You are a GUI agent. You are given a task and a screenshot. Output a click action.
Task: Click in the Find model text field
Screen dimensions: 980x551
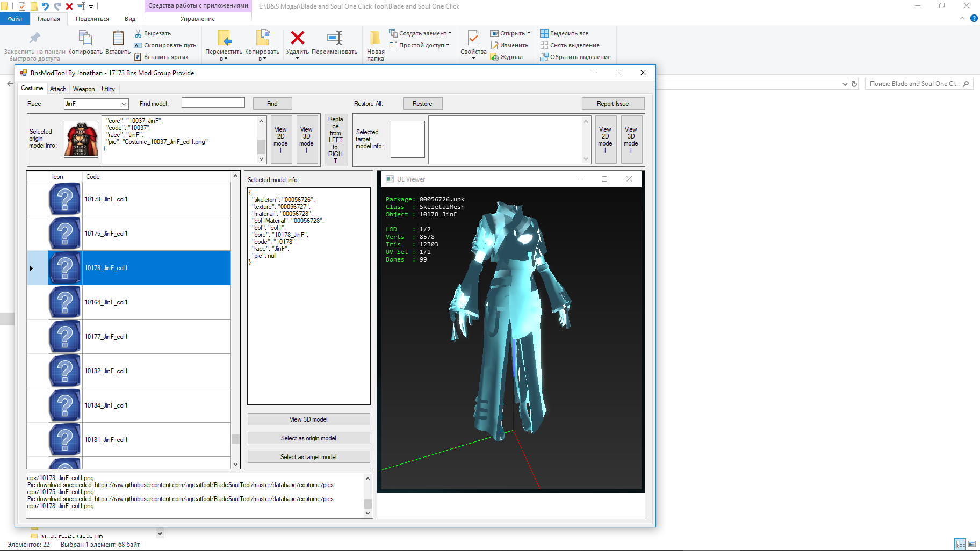tap(213, 103)
